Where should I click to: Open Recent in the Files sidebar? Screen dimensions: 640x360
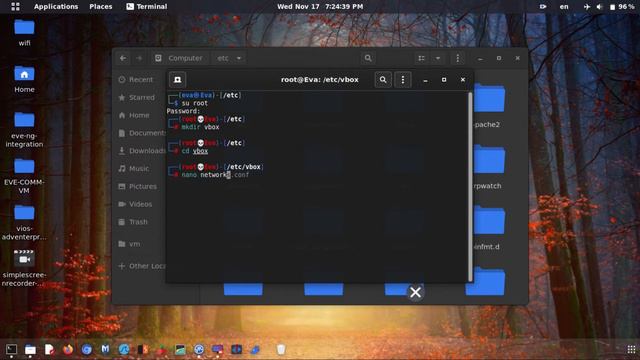pyautogui.click(x=141, y=80)
